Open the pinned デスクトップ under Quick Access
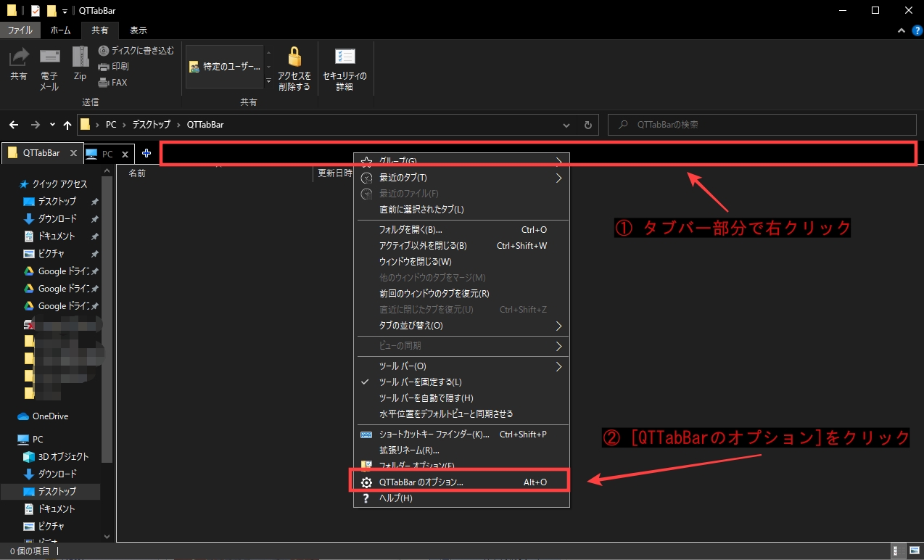This screenshot has width=924, height=560. pyautogui.click(x=57, y=202)
